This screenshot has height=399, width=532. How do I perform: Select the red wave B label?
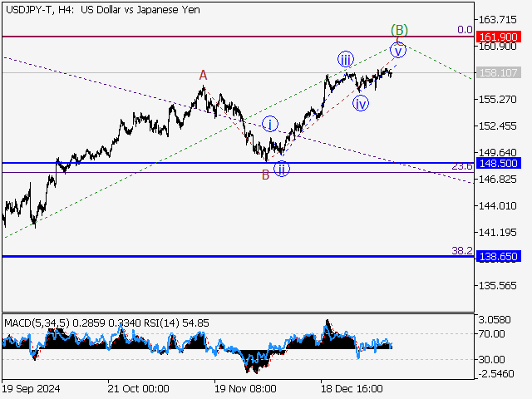265,174
